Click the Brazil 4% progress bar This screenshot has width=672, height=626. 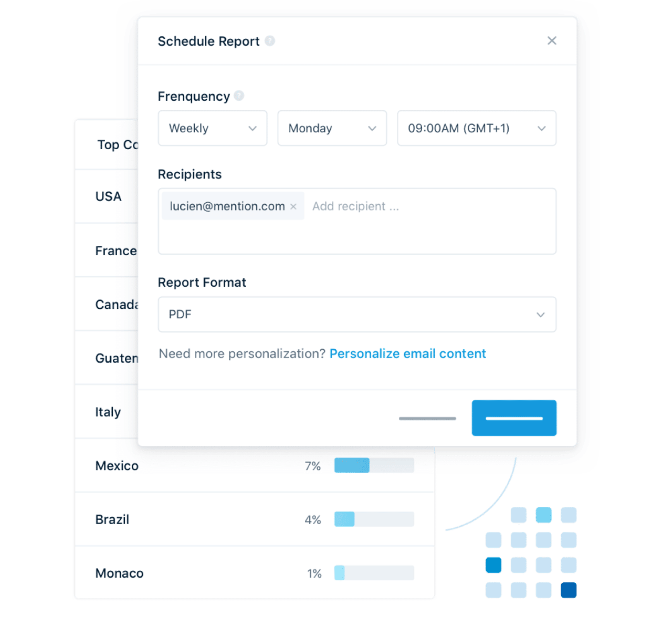374,519
